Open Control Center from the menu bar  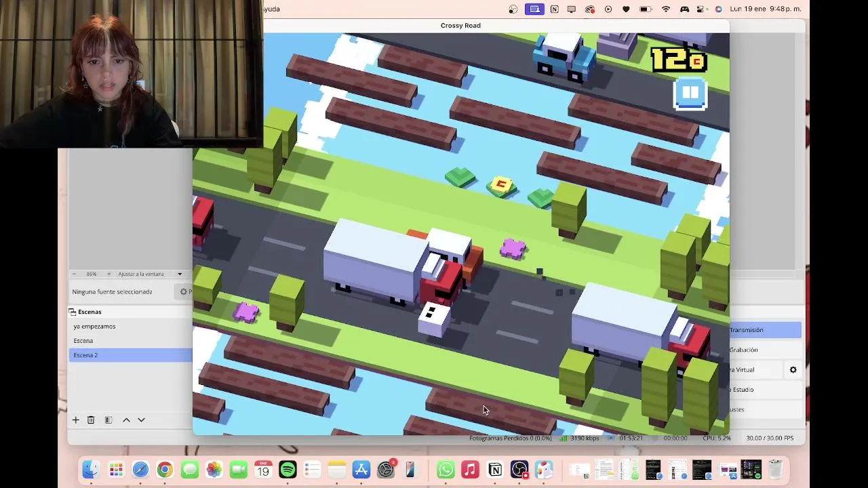click(x=702, y=9)
